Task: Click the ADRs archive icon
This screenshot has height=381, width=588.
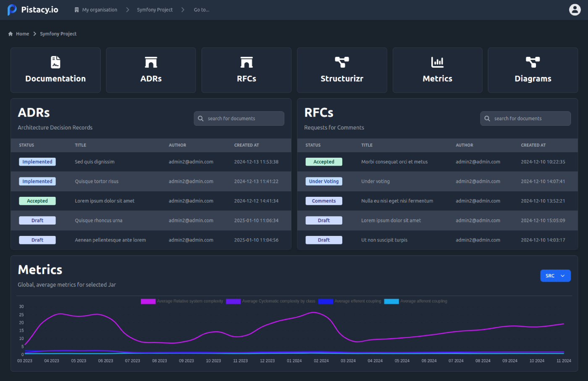Action: click(151, 61)
